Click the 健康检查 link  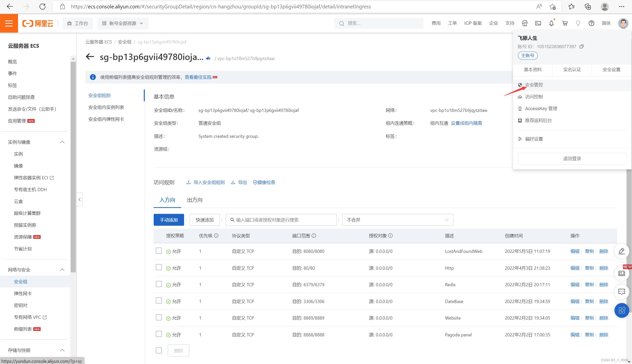point(264,182)
